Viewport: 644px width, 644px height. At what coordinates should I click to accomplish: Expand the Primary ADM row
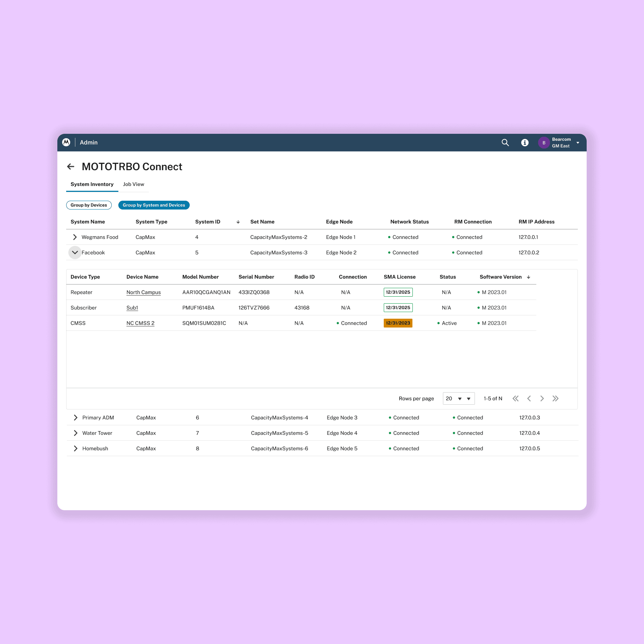pyautogui.click(x=76, y=418)
